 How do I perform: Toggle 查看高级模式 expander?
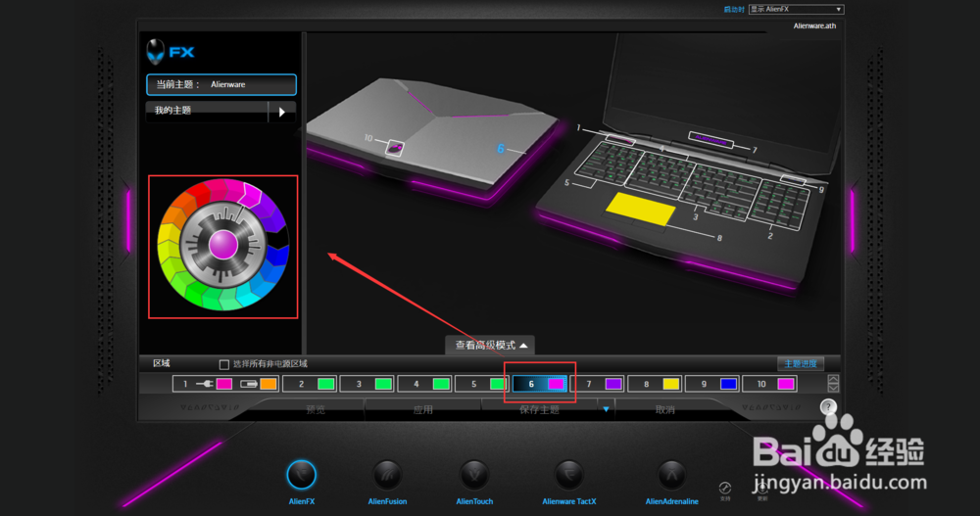tap(490, 345)
